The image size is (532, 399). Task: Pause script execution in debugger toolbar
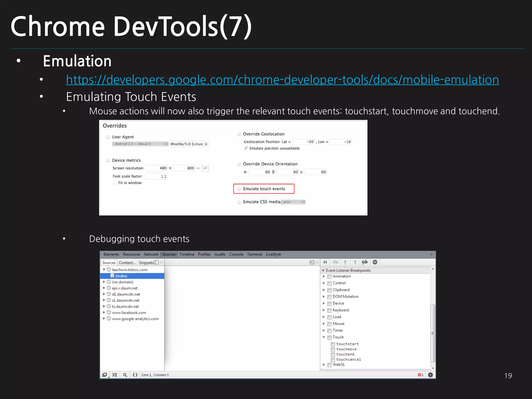pyautogui.click(x=325, y=262)
